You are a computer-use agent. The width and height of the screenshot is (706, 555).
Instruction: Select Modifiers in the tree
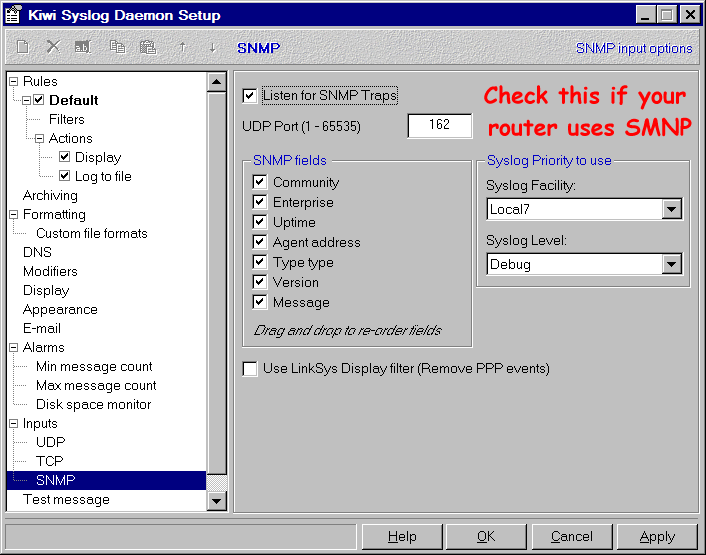(x=50, y=271)
